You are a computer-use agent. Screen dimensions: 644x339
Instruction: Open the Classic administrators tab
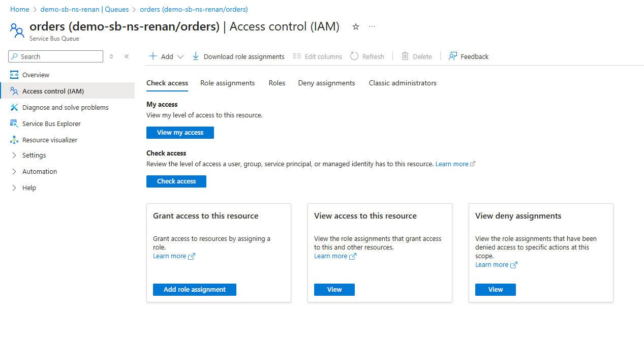tap(403, 83)
